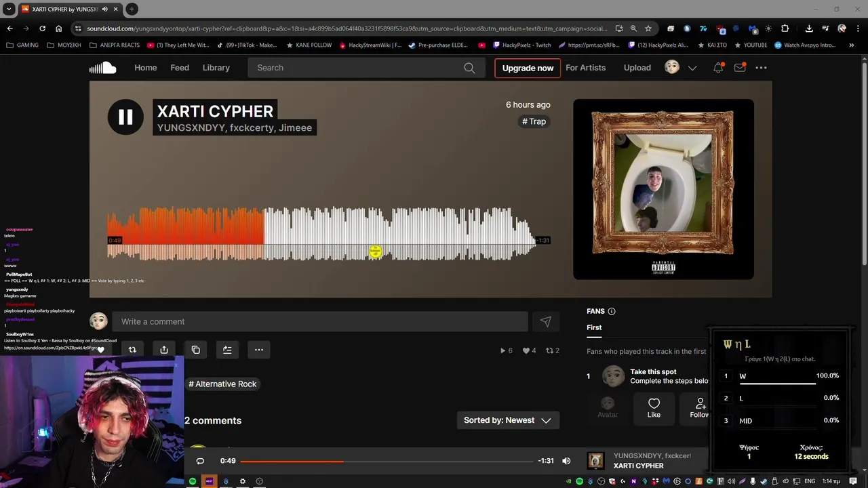Open the Home page
Viewport: 868px width, 488px height.
point(145,68)
